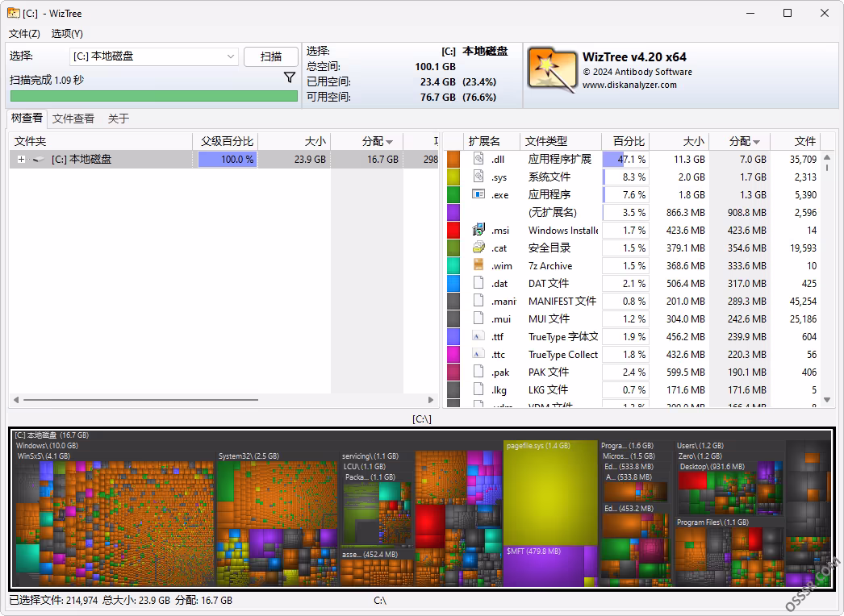Image resolution: width=844 pixels, height=616 pixels.
Task: Click the WizTree wizard wand logo
Action: (552, 70)
